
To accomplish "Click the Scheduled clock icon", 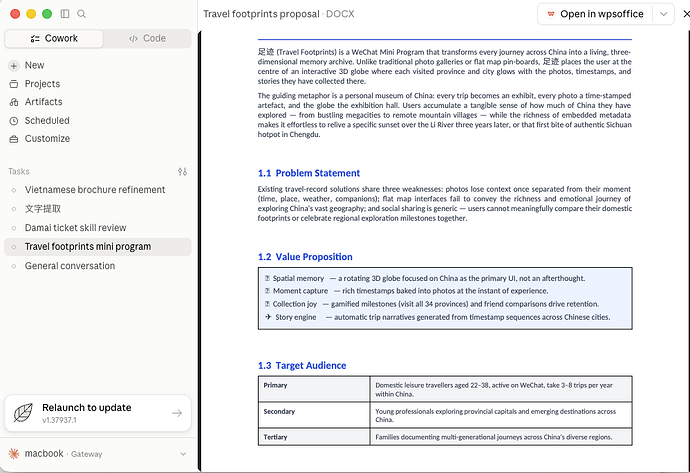I will point(14,121).
